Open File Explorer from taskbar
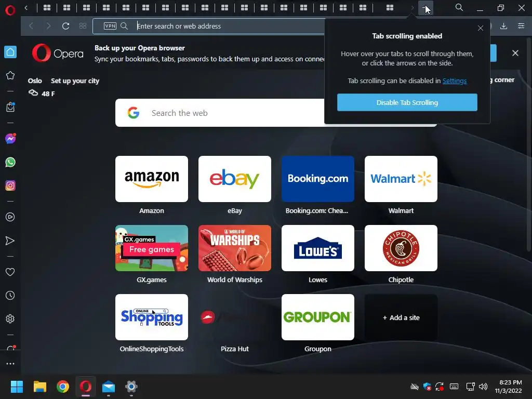 point(39,387)
